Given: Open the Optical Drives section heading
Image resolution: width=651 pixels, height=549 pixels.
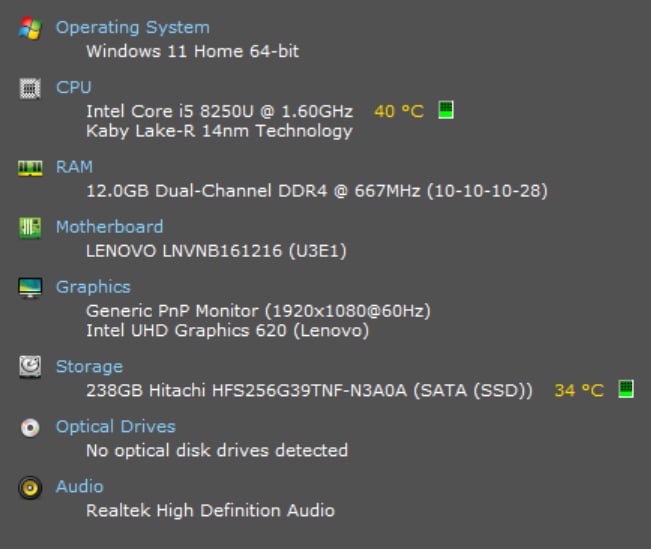Looking at the screenshot, I should (x=115, y=427).
